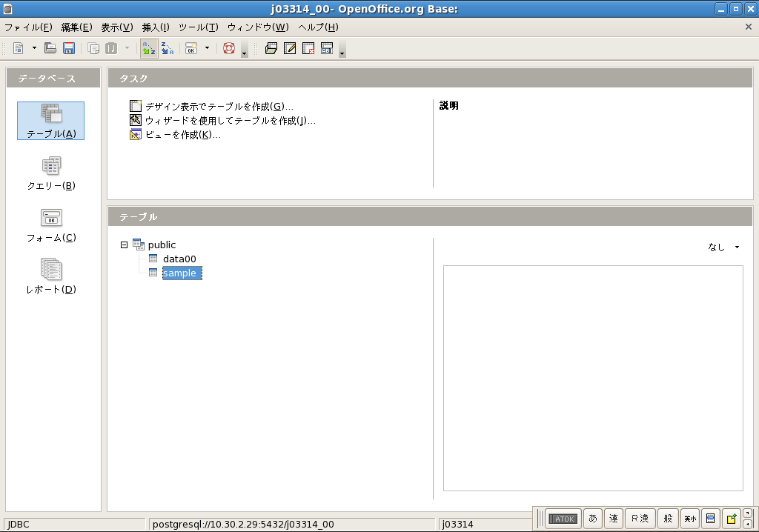Viewport: 759px width, 532px height.
Task: Click the 説明 description label
Action: click(x=448, y=105)
